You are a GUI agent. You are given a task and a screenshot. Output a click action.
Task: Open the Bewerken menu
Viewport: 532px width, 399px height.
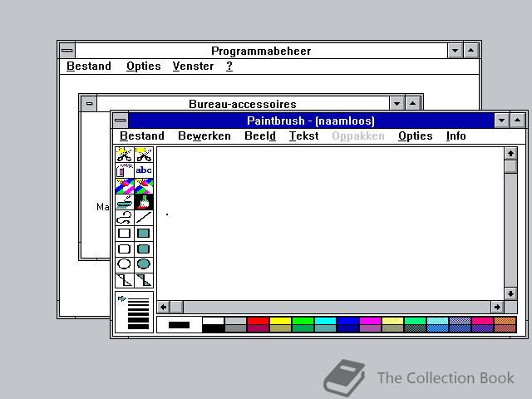(x=204, y=136)
